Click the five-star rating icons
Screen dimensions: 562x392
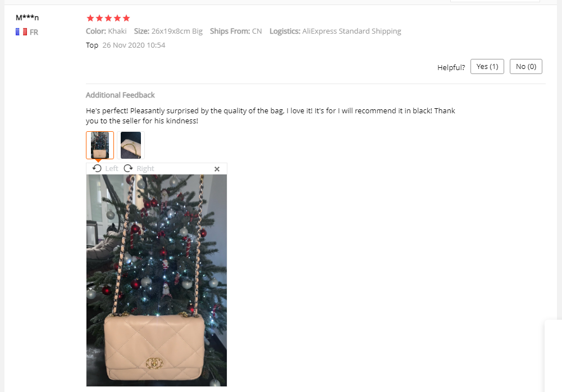(x=108, y=18)
